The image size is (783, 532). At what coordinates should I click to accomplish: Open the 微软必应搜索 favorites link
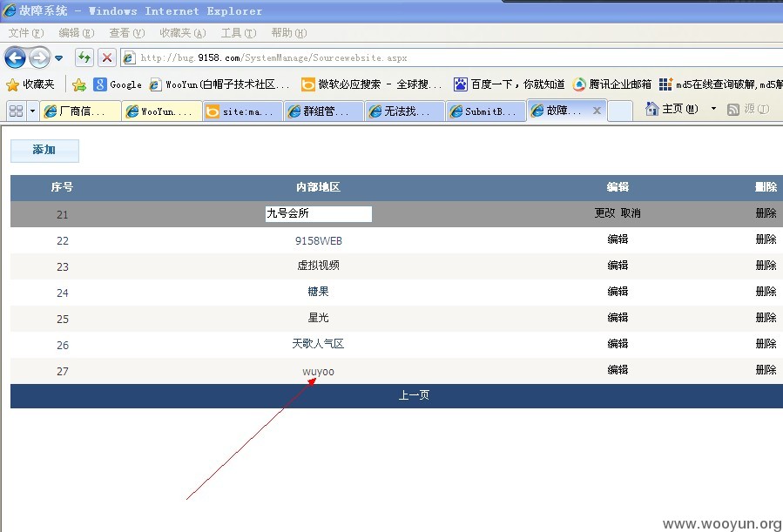coord(372,84)
